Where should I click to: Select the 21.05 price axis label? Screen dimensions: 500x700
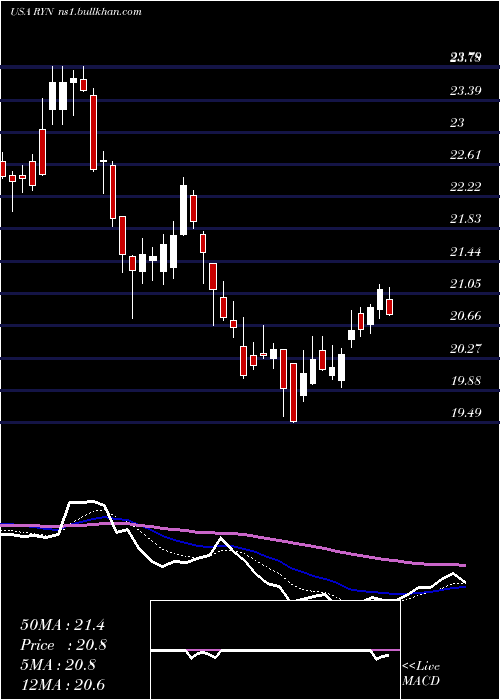466,284
